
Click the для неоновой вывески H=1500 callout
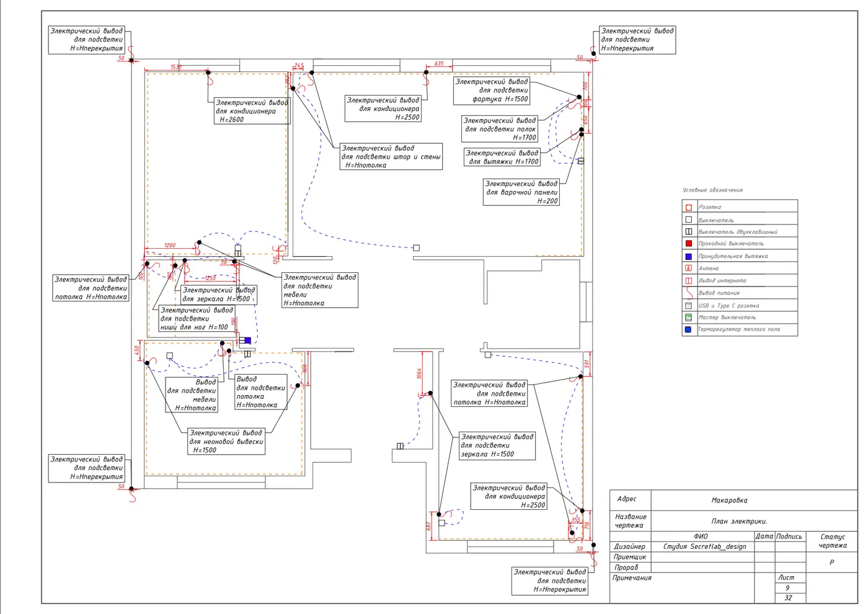click(x=226, y=442)
